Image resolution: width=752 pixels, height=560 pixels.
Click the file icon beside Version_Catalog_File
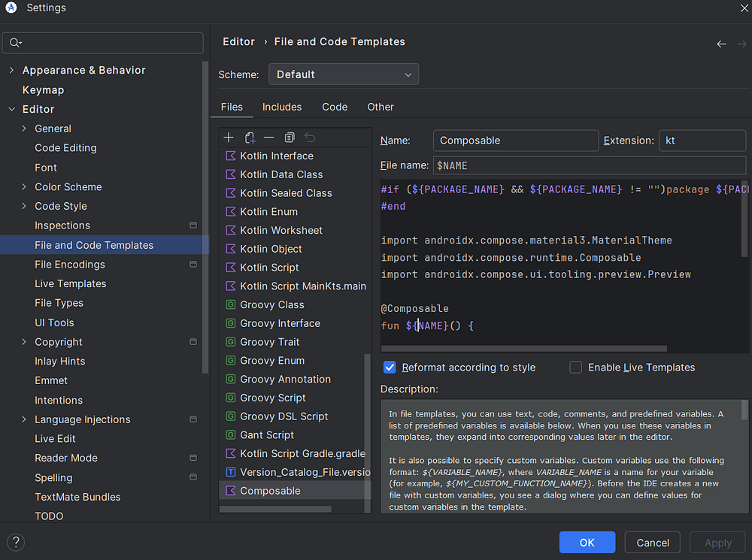(x=231, y=472)
